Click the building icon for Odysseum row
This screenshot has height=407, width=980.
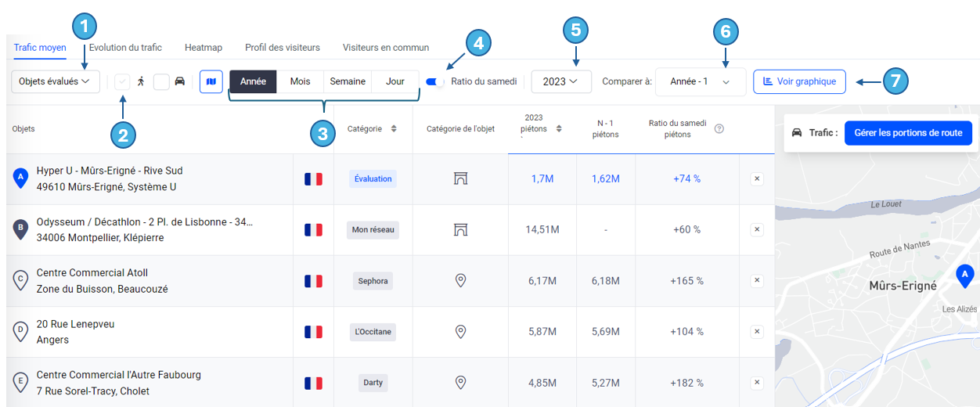tap(461, 229)
